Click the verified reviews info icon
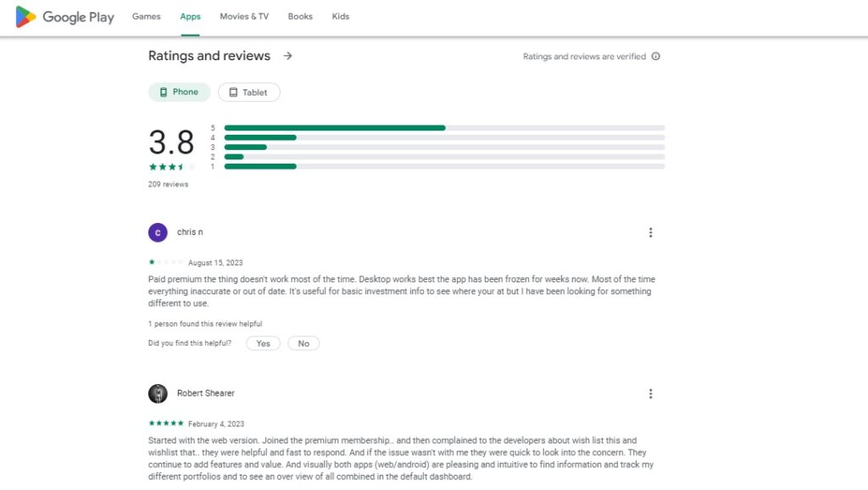This screenshot has height=490, width=868. (x=655, y=57)
